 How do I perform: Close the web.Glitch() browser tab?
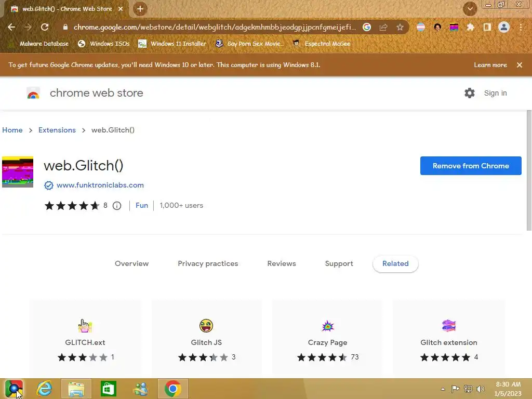coord(121,9)
